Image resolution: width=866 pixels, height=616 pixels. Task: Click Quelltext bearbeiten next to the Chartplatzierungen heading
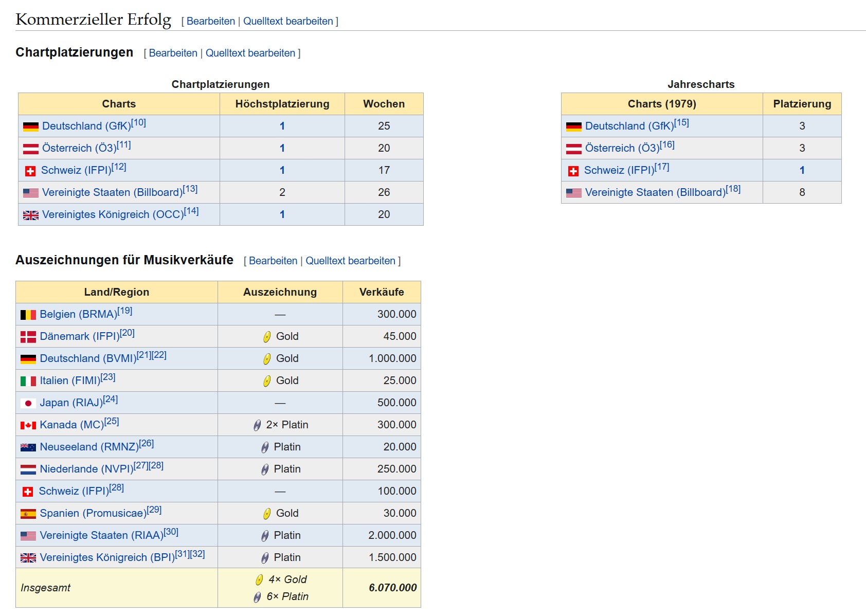(250, 53)
